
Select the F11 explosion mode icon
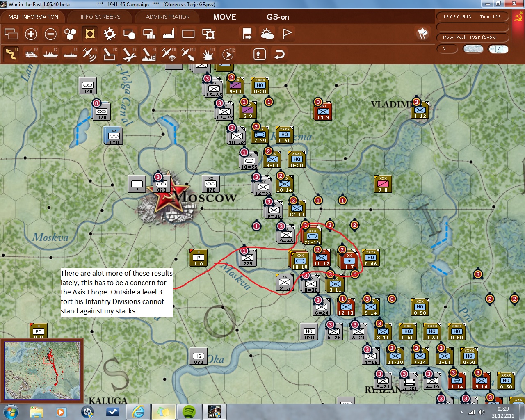208,54
